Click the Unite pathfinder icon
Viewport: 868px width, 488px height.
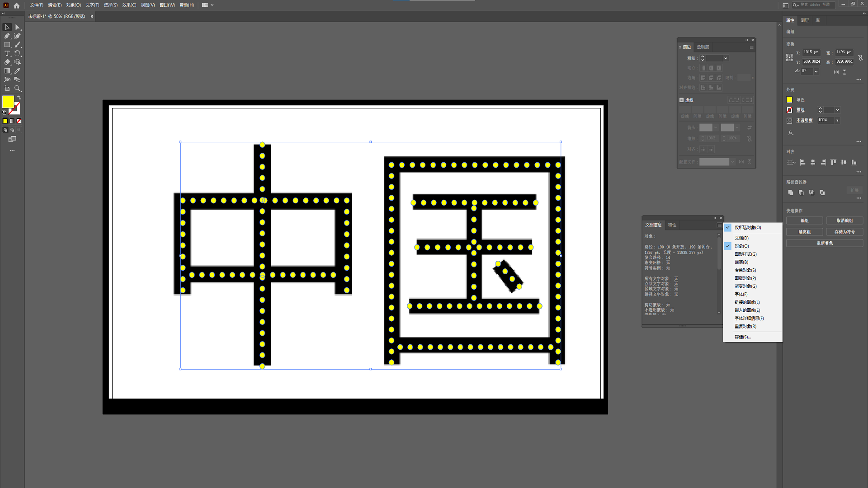tap(791, 192)
